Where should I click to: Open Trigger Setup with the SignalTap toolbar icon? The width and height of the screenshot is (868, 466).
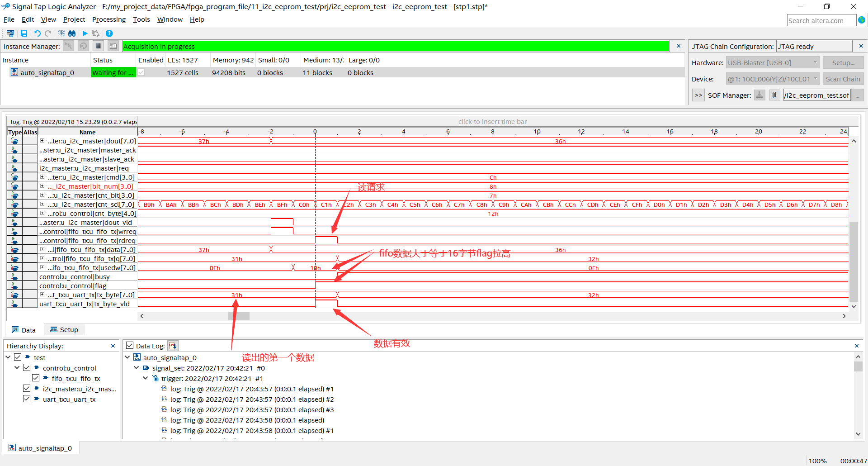pyautogui.click(x=61, y=33)
